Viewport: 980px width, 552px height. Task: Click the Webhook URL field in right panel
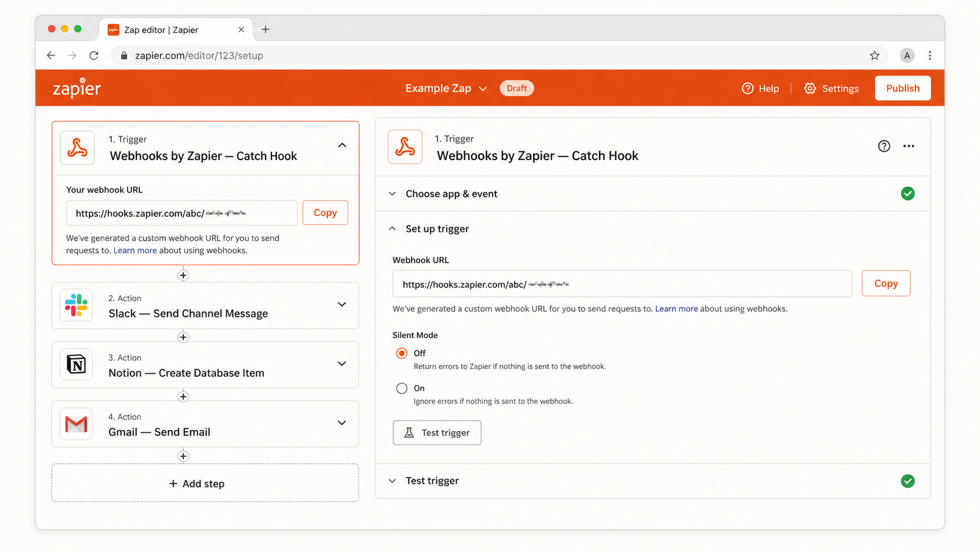coord(622,284)
